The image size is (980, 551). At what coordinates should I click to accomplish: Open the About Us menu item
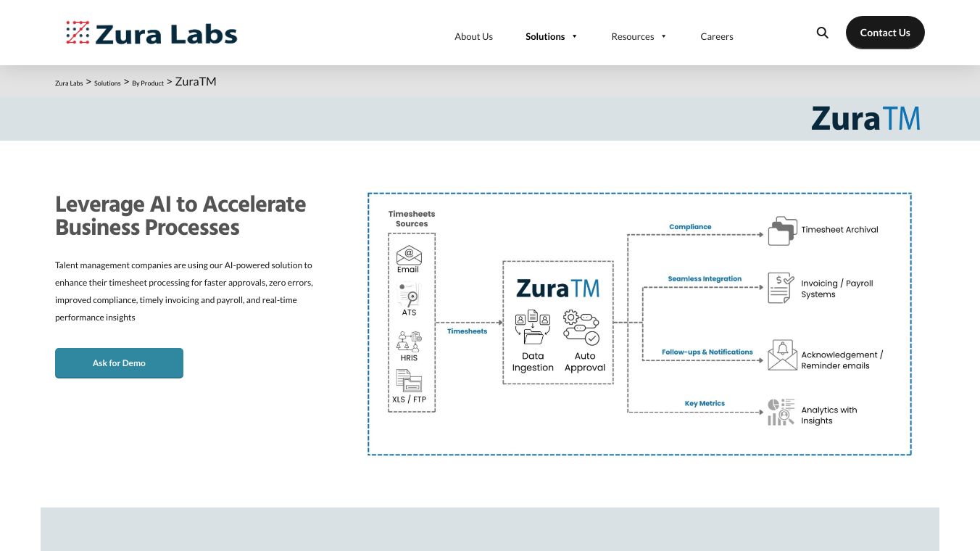point(473,36)
